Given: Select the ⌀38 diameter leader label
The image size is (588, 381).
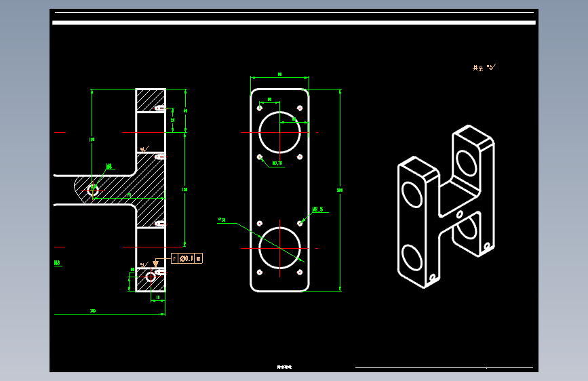Looking at the screenshot, I should 222,220.
